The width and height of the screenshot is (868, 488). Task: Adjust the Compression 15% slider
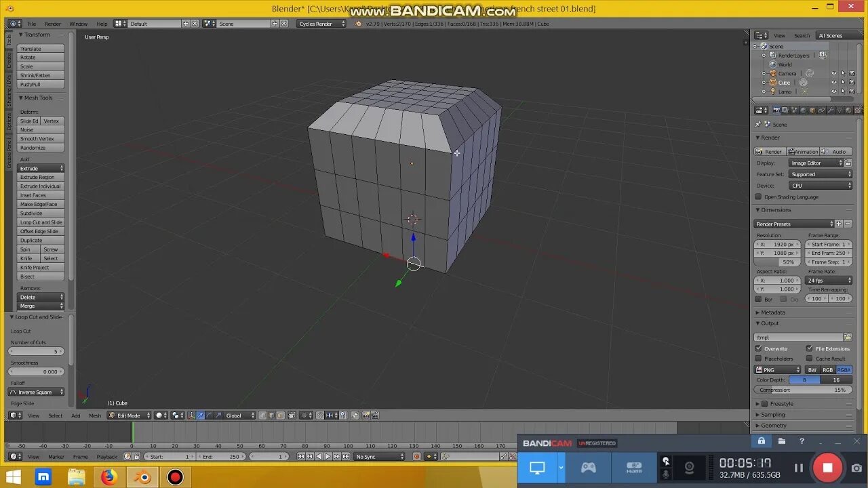(804, 390)
